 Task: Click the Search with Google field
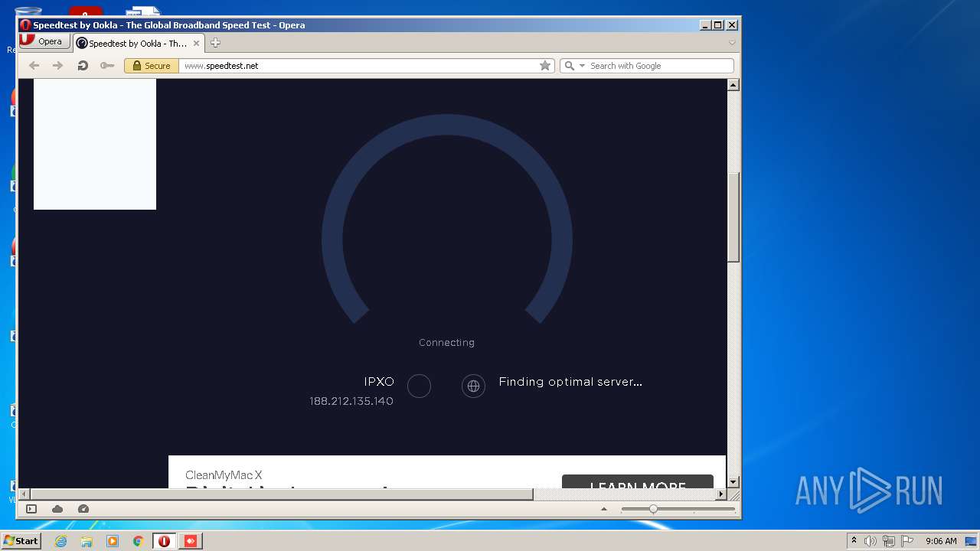pos(659,66)
